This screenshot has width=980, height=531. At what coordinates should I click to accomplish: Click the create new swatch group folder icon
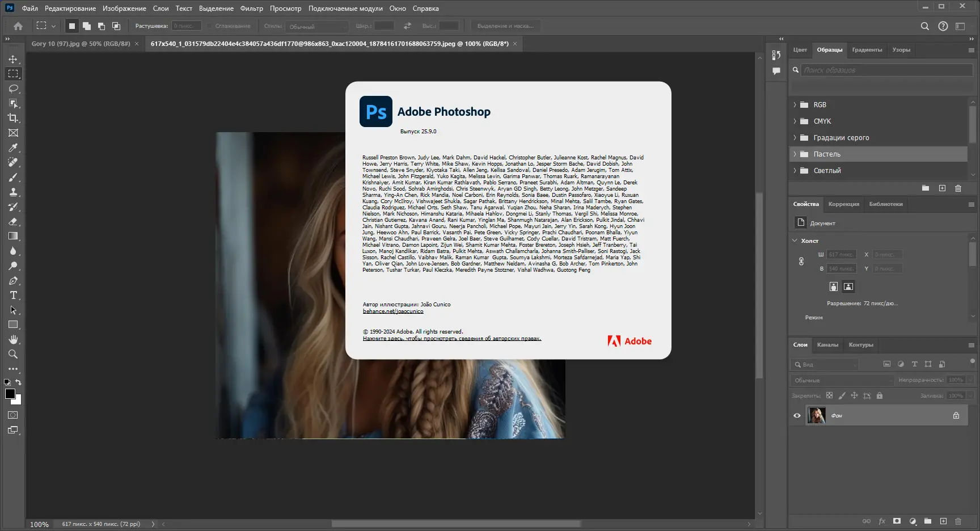click(926, 188)
